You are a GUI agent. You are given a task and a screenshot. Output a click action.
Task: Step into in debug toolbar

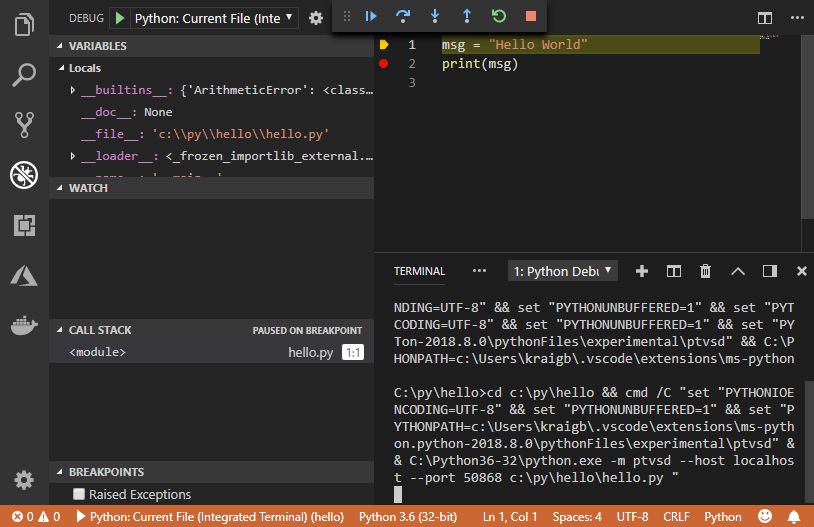coord(435,16)
